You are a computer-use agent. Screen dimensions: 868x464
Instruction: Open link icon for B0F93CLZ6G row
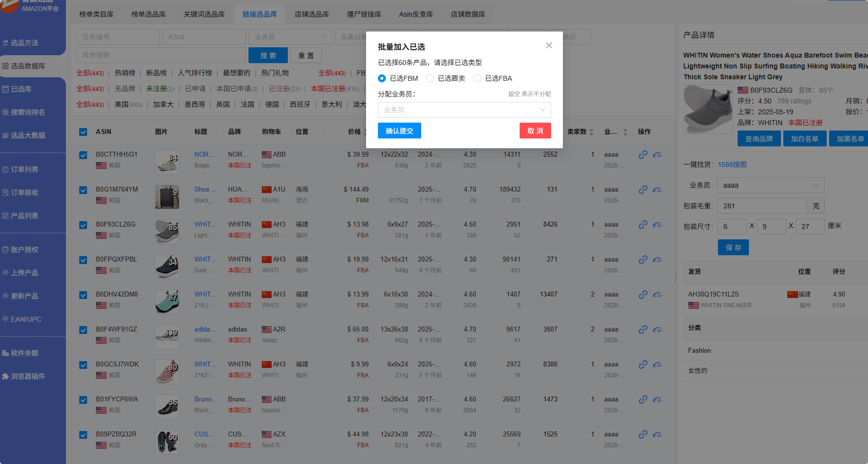tap(643, 225)
